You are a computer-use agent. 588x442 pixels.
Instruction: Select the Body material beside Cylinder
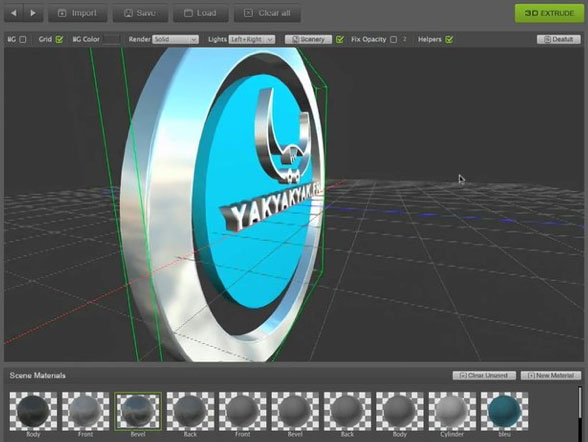pos(399,411)
